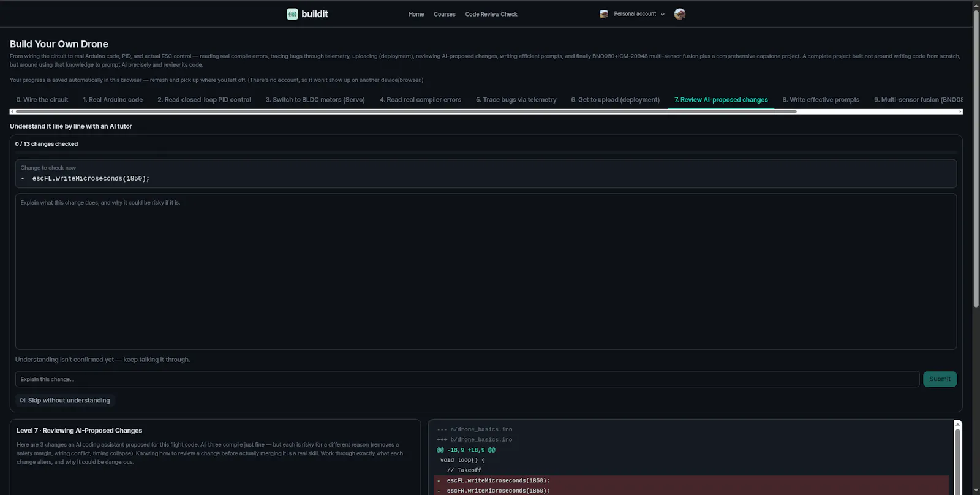
Task: Expand the Personal account dropdown chevron
Action: click(663, 14)
